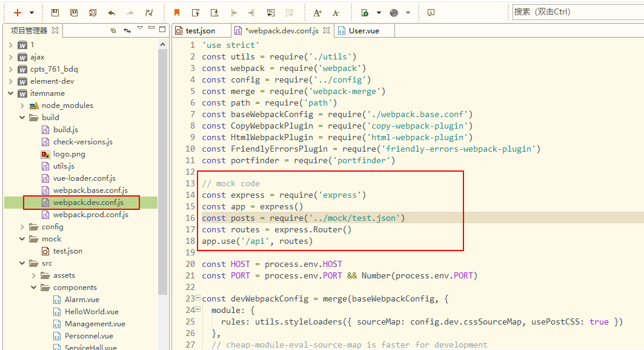The image size is (644, 350).
Task: Toggle word wrap toolbar icon
Action: (x=271, y=13)
